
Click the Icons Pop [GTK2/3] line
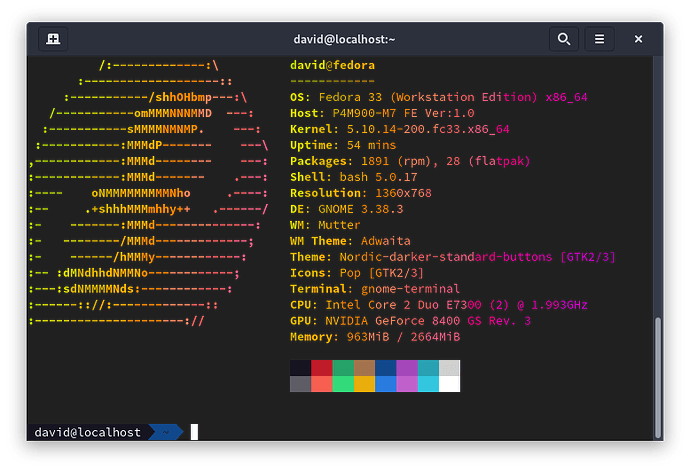coord(357,273)
